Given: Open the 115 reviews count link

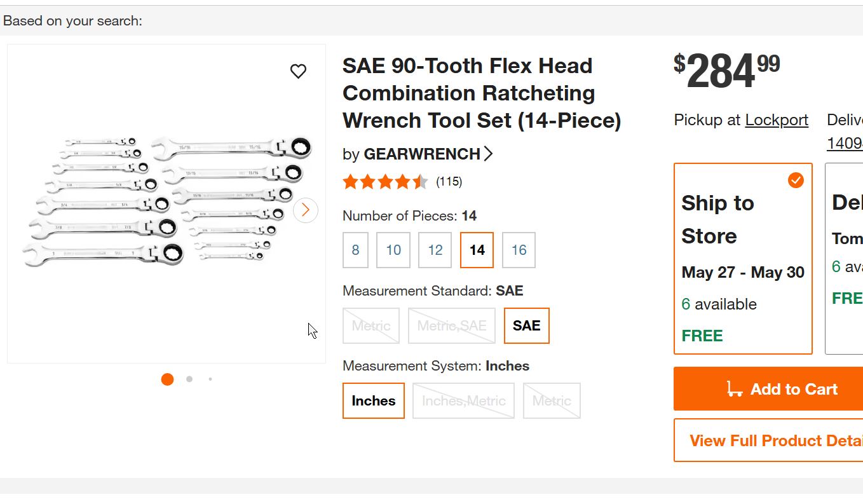Looking at the screenshot, I should point(449,182).
